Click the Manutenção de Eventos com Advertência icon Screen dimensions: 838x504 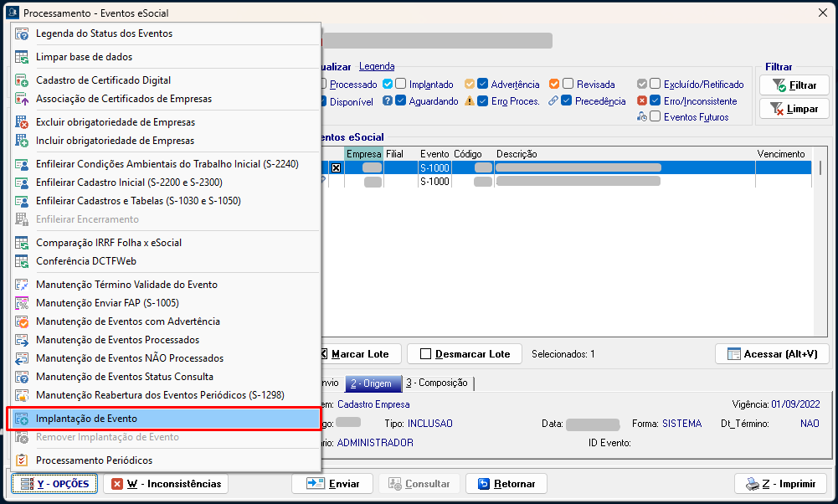pyautogui.click(x=22, y=321)
